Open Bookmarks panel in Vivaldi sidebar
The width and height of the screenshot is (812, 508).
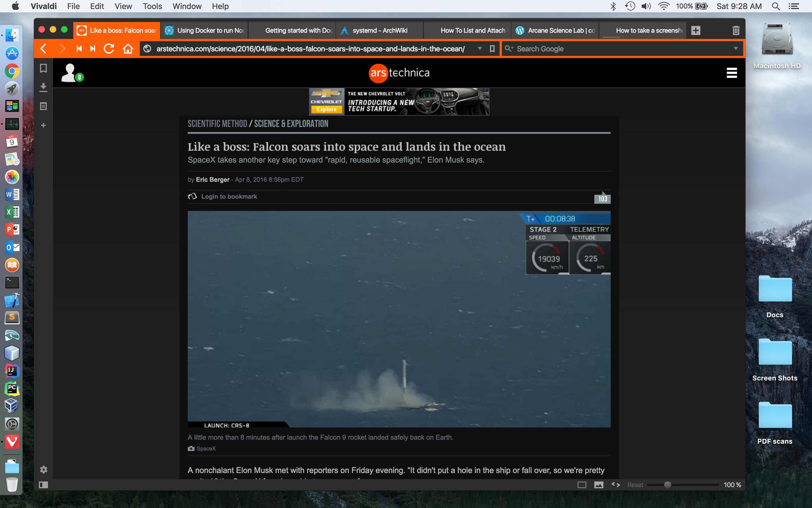tap(43, 68)
